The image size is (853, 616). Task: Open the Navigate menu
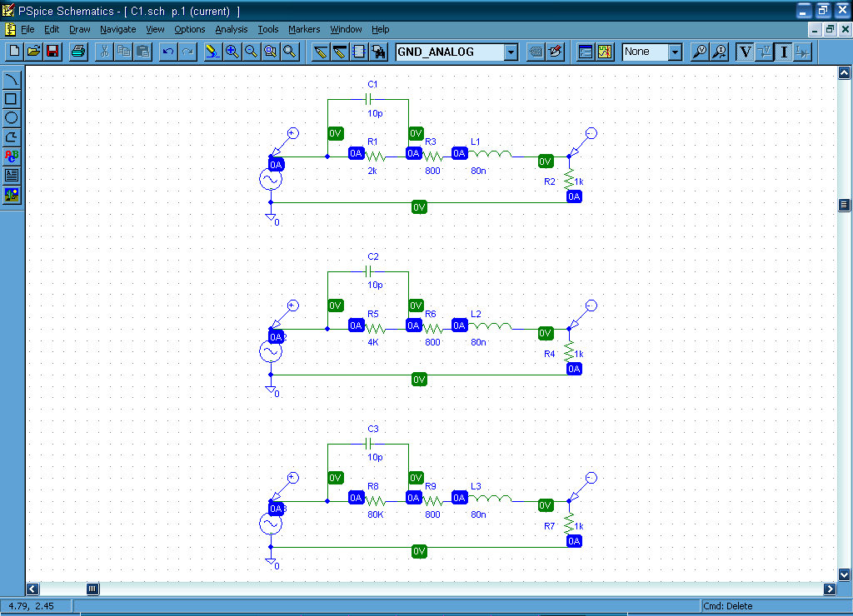[118, 29]
